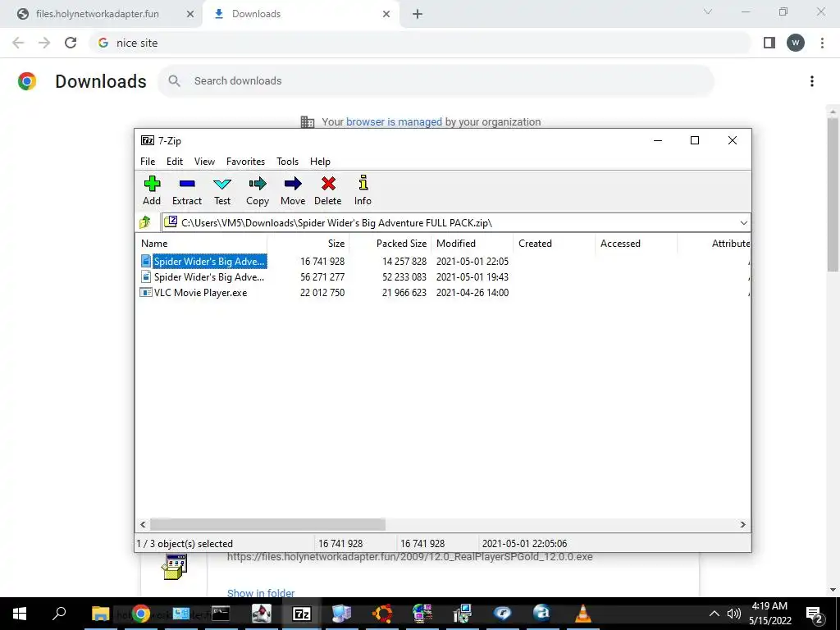Switch to the files.holynetworkadapter.fun tab

102,14
